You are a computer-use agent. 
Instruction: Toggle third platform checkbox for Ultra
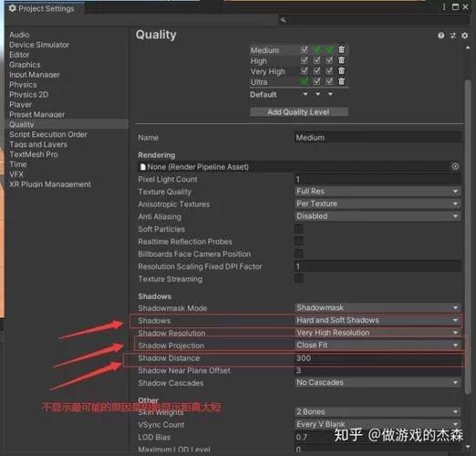(x=329, y=81)
